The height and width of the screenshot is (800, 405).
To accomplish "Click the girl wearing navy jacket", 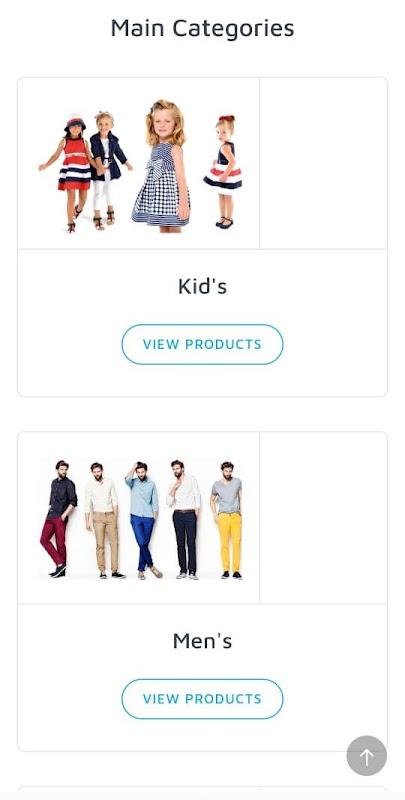I will (x=109, y=170).
